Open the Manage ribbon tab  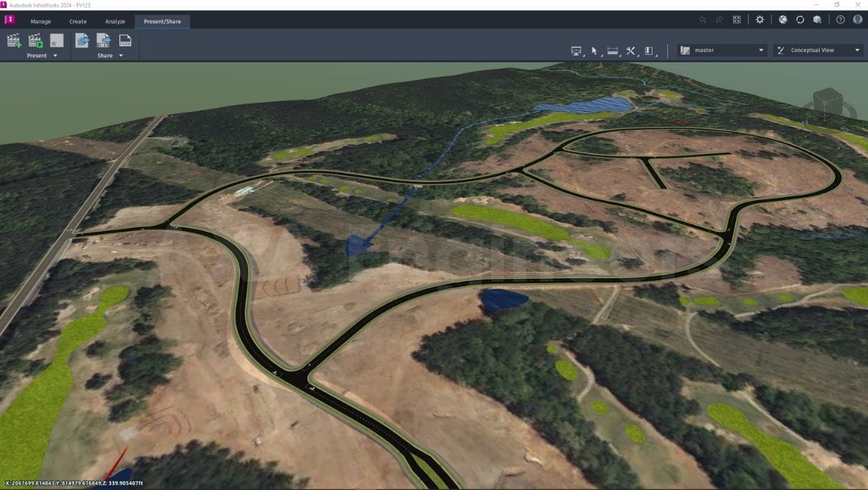40,21
